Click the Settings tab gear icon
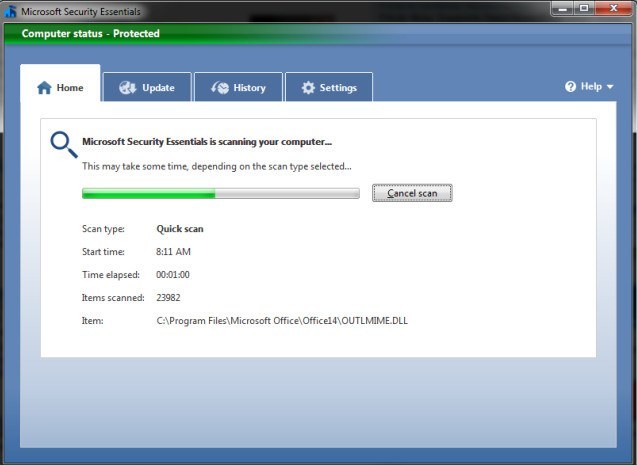Image resolution: width=637 pixels, height=465 pixels. [x=308, y=88]
